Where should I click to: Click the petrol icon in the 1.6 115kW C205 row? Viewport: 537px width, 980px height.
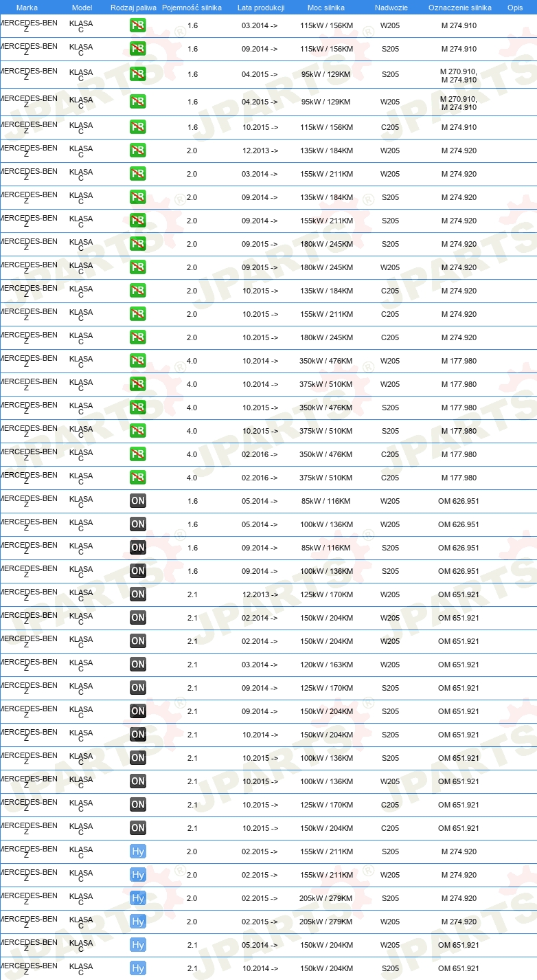tap(138, 127)
